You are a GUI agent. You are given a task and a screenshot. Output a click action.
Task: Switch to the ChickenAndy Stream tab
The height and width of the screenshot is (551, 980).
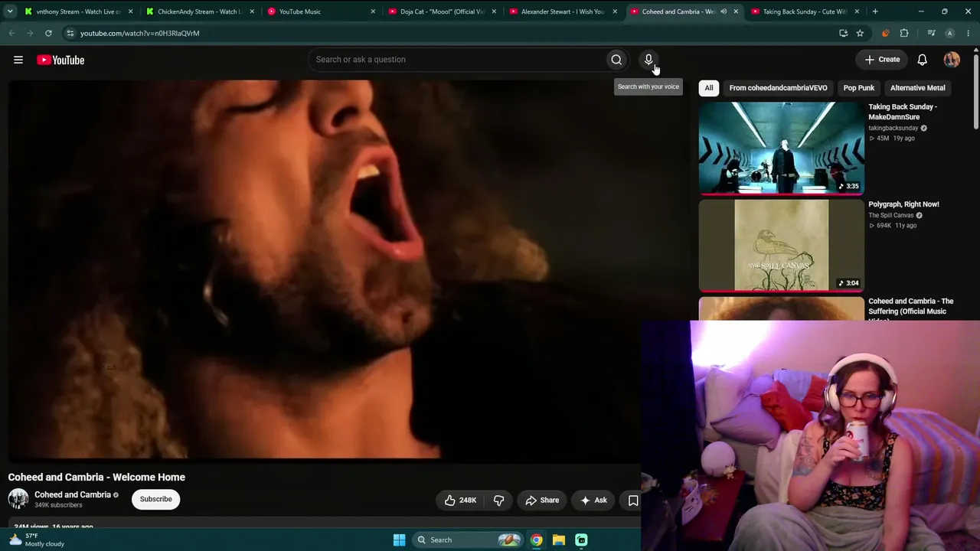pyautogui.click(x=198, y=11)
